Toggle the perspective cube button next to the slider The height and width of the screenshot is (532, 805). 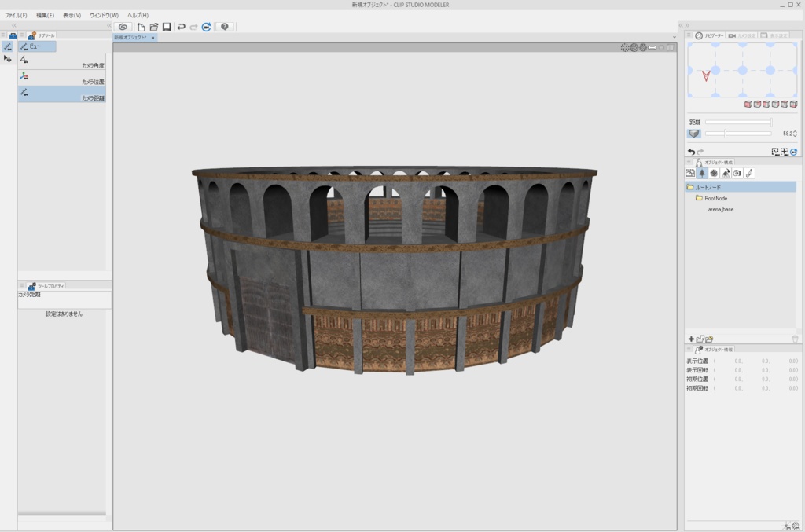694,134
